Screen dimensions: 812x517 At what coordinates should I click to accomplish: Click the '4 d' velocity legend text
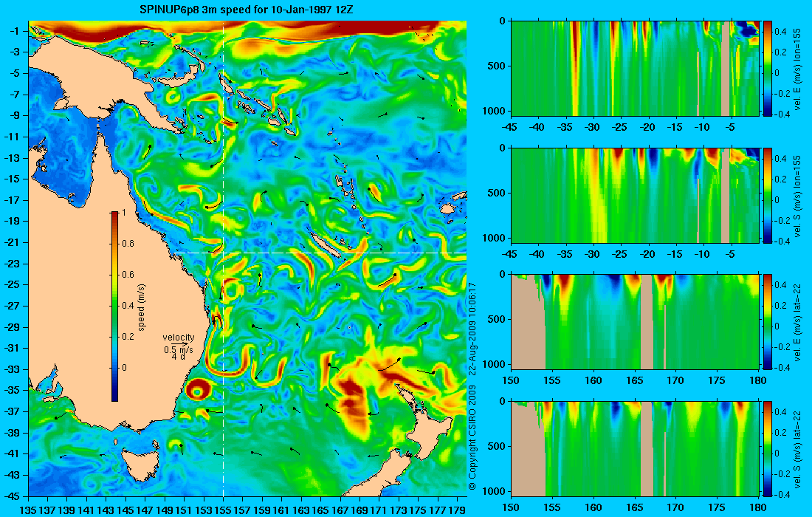pos(179,357)
